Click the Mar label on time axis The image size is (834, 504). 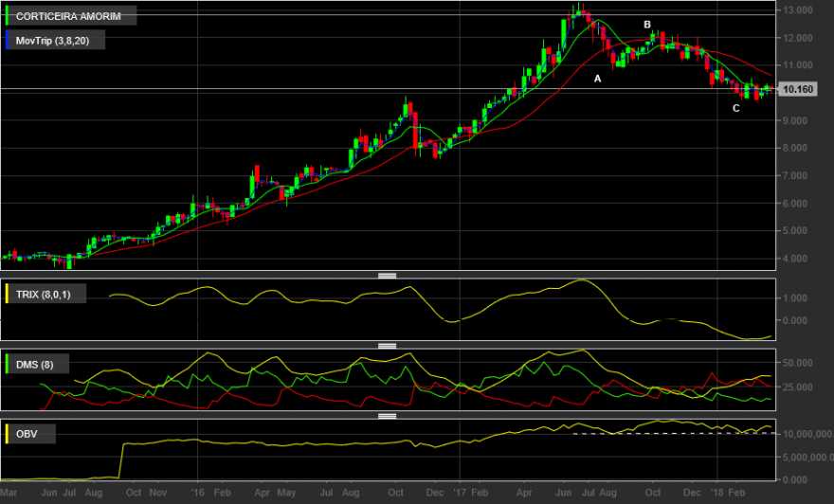9,493
